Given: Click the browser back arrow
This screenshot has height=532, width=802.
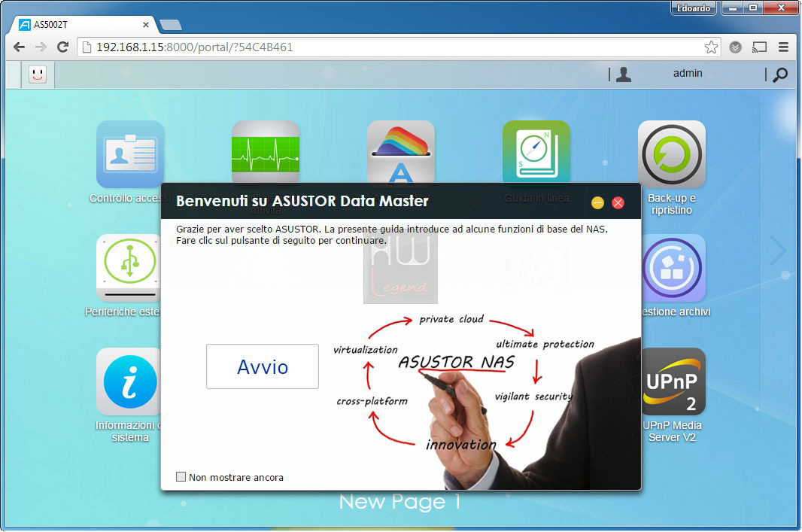Looking at the screenshot, I should pos(19,47).
